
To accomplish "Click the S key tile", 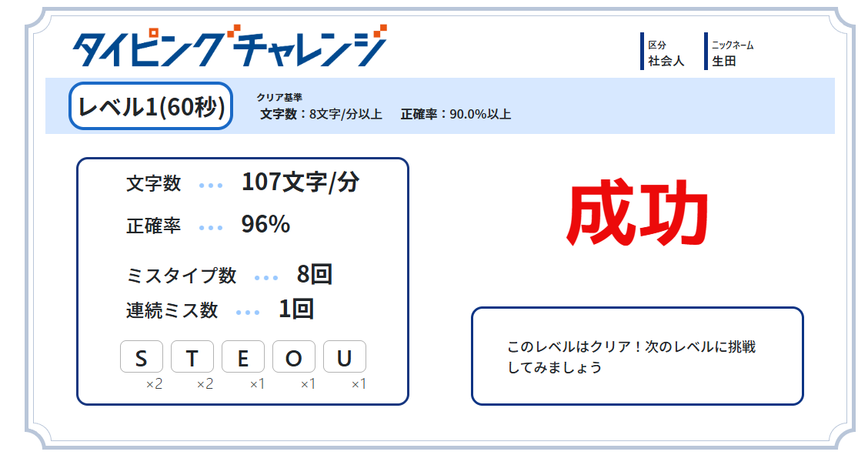I will tap(142, 357).
